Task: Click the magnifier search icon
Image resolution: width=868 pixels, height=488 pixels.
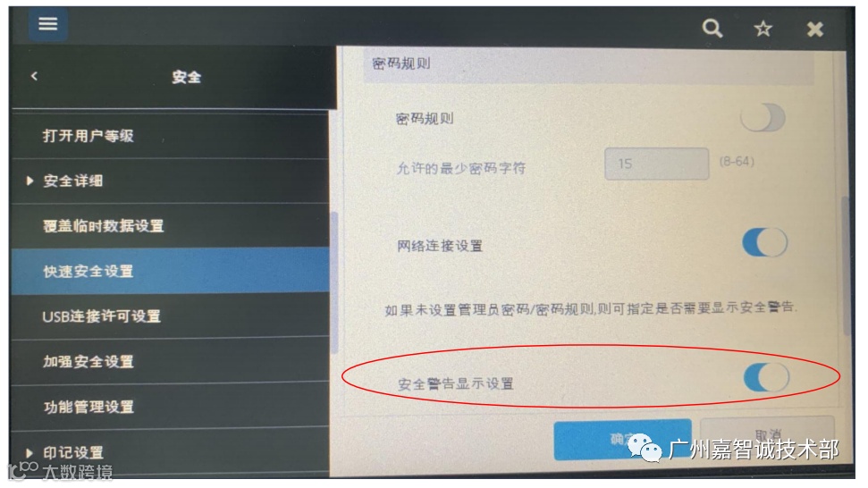Action: point(712,29)
